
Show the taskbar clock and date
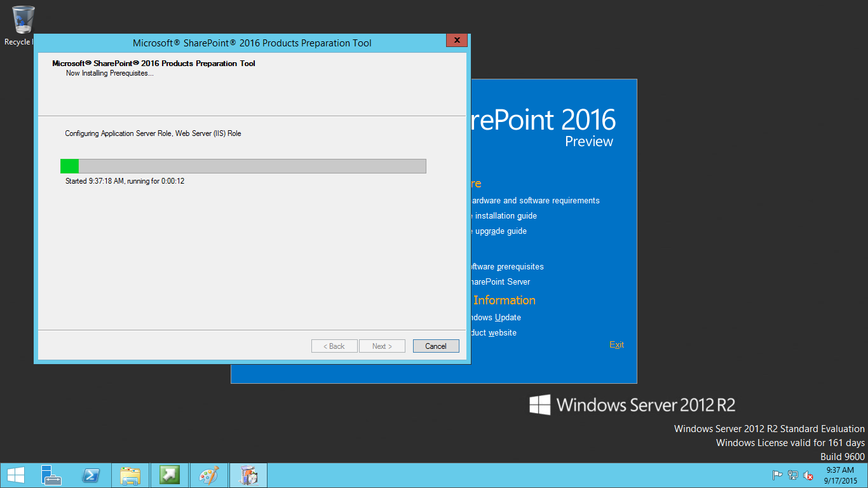click(x=841, y=475)
